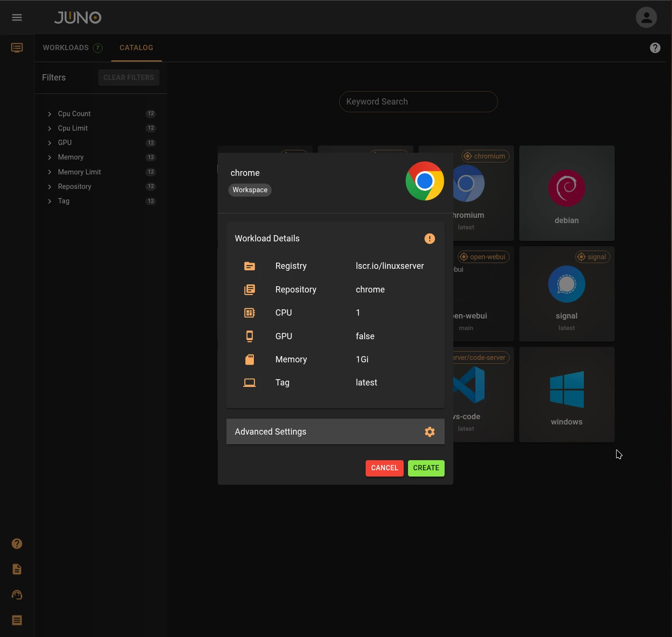Click the open-webui tag chip
672x637 pixels.
coord(483,257)
